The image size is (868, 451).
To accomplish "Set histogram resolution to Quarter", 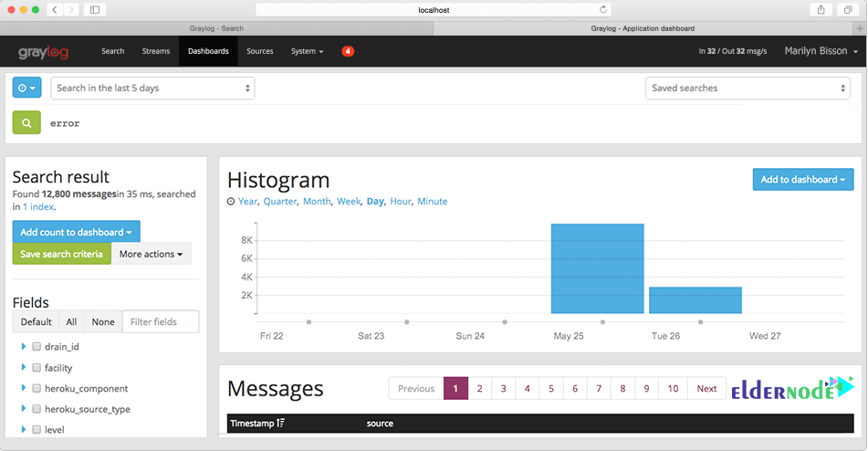I will tap(279, 202).
